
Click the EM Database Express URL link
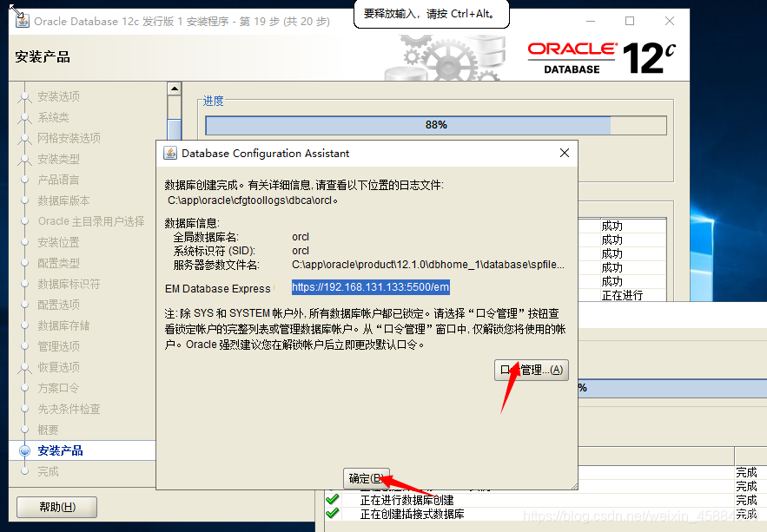[370, 287]
